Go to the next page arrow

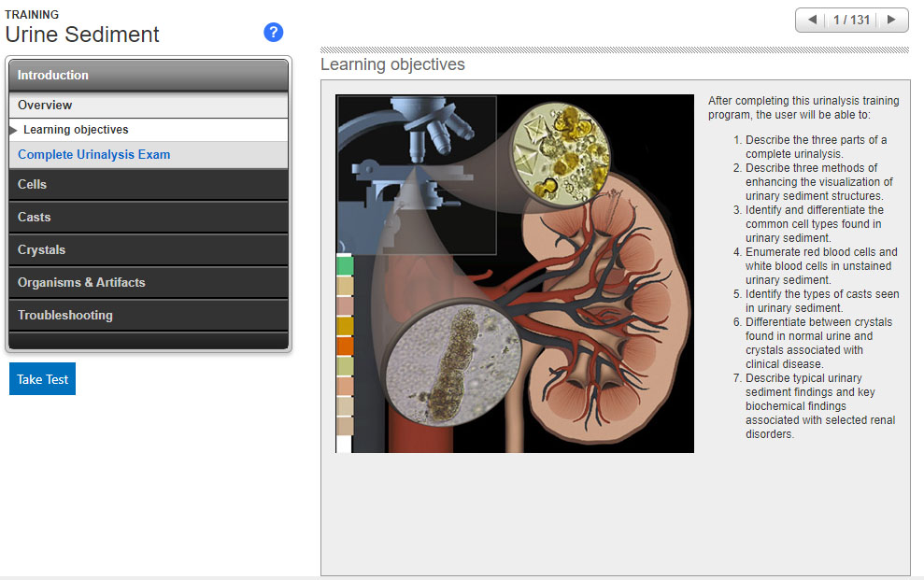(x=891, y=20)
